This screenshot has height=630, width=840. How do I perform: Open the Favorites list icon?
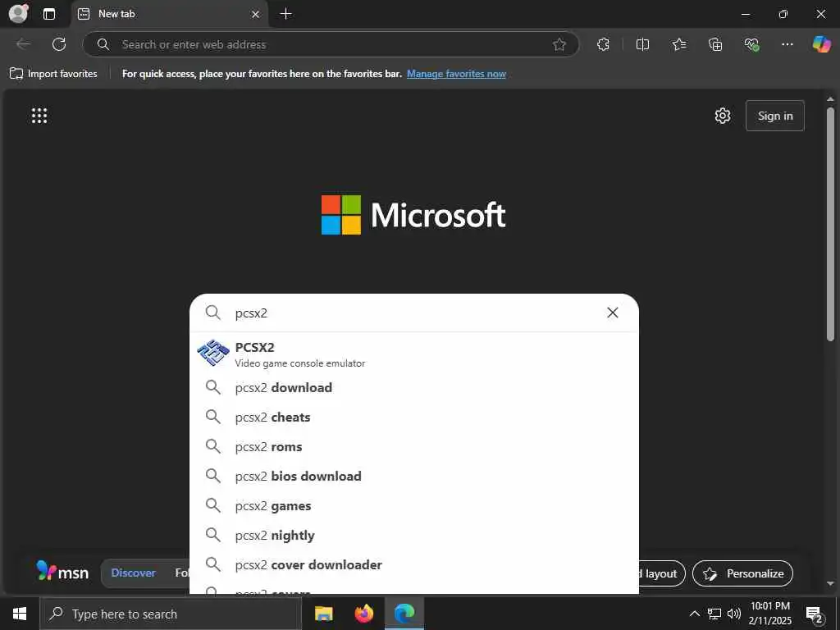click(x=678, y=44)
